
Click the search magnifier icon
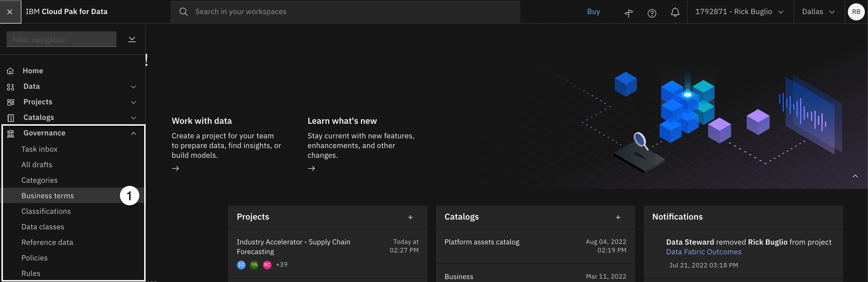click(x=183, y=12)
